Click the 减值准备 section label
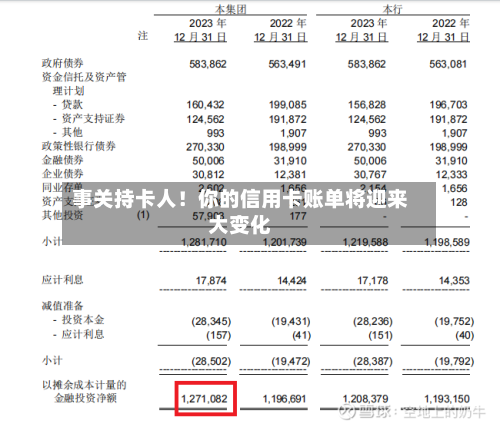Screen dimensions: 500x427 pyautogui.click(x=63, y=306)
